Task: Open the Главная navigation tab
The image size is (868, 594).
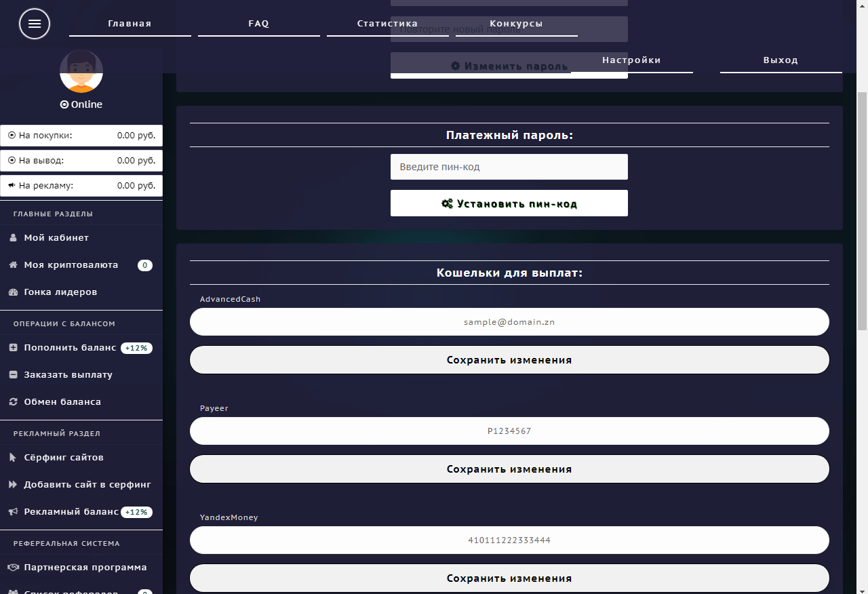Action: pos(130,24)
